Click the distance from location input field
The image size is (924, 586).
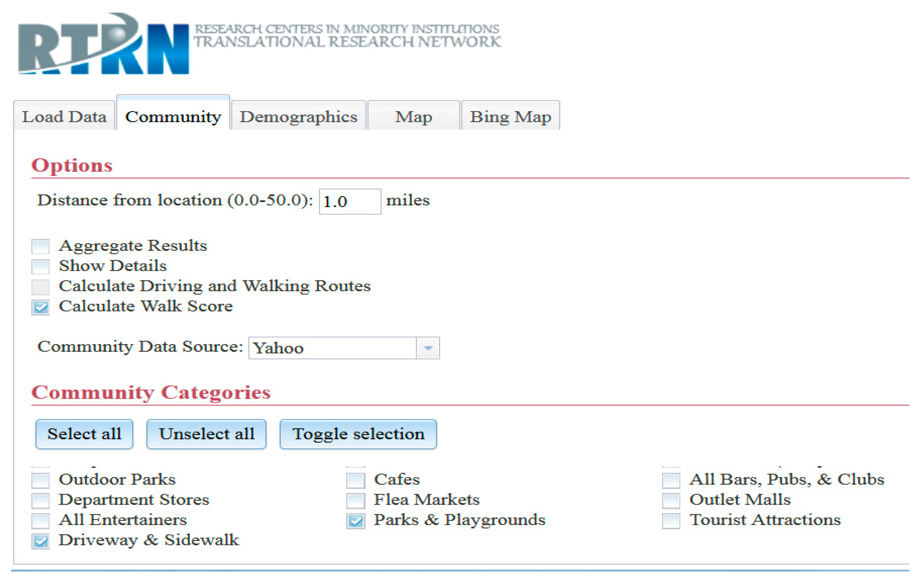pyautogui.click(x=350, y=201)
